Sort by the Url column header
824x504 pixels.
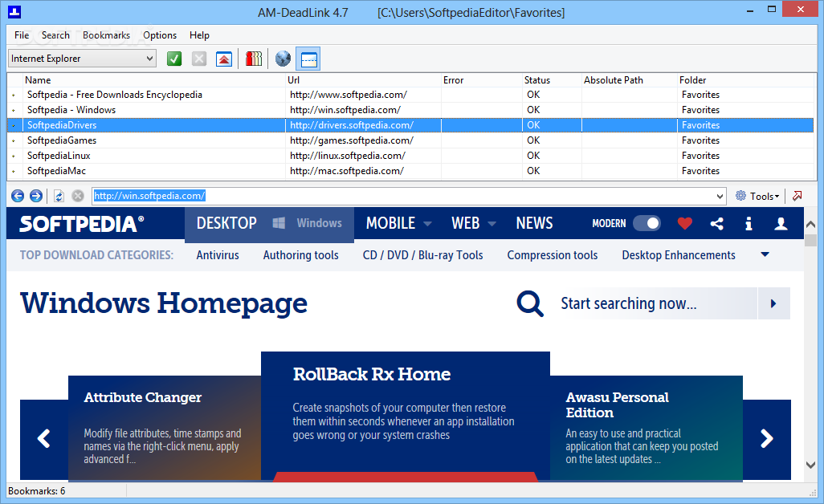pyautogui.click(x=362, y=79)
